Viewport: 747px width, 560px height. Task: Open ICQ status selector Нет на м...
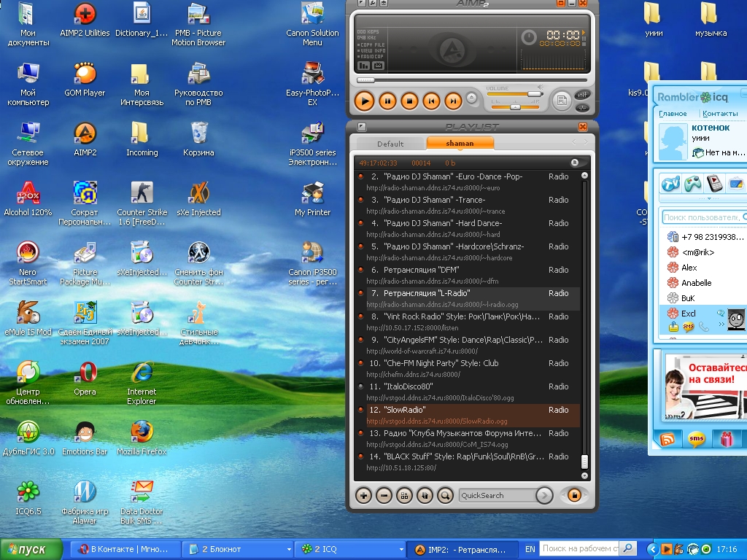pyautogui.click(x=719, y=153)
